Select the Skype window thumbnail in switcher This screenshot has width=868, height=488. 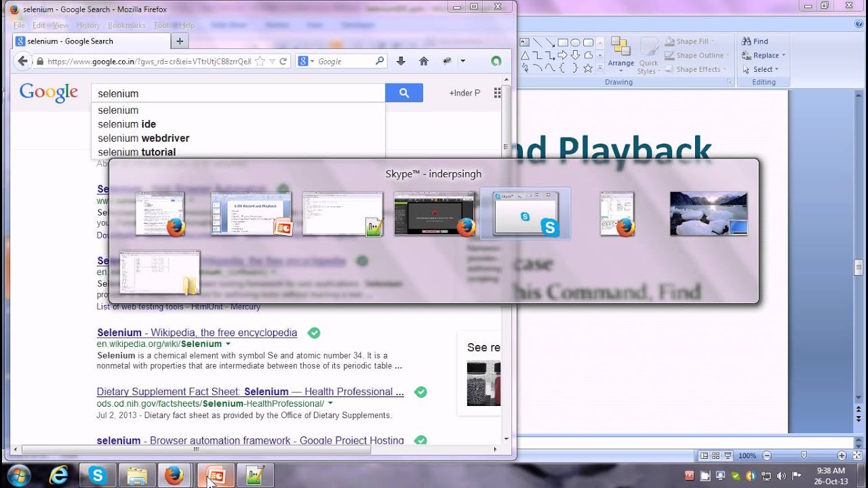tap(526, 213)
